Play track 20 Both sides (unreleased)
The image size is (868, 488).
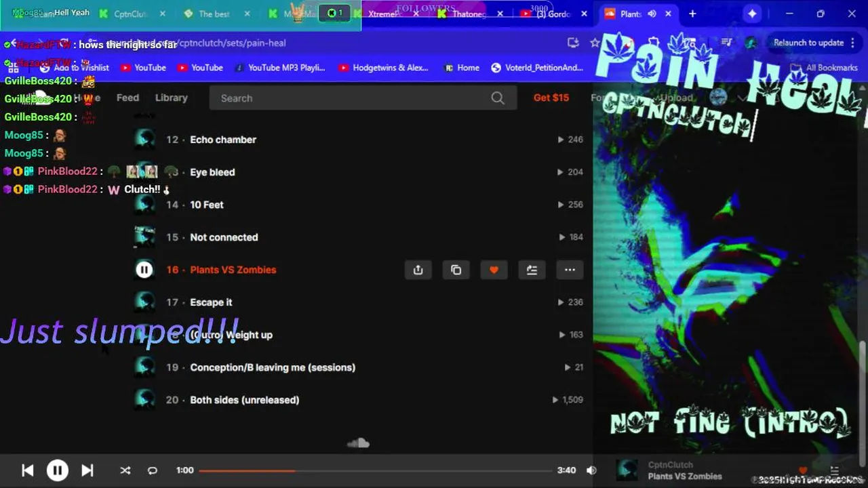[245, 400]
